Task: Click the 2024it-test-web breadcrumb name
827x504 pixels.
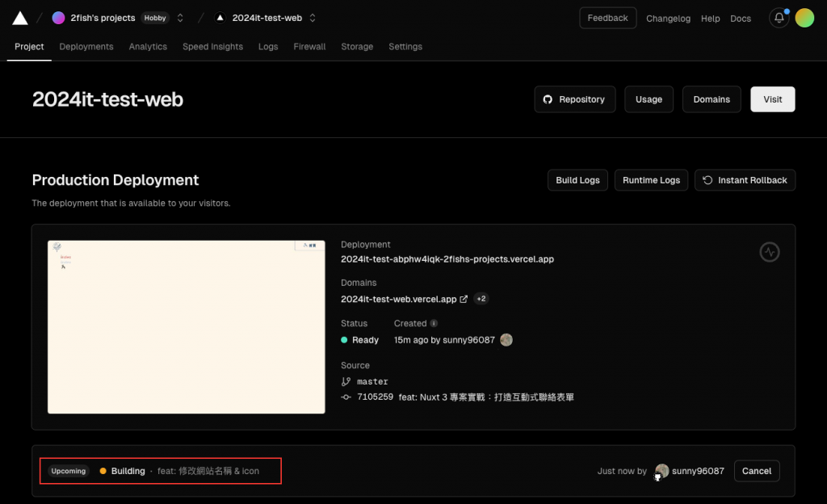Action: tap(267, 18)
